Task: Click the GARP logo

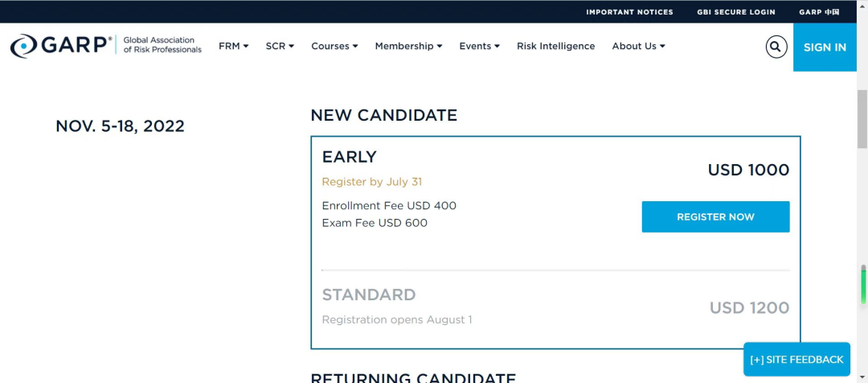Action: pos(61,46)
